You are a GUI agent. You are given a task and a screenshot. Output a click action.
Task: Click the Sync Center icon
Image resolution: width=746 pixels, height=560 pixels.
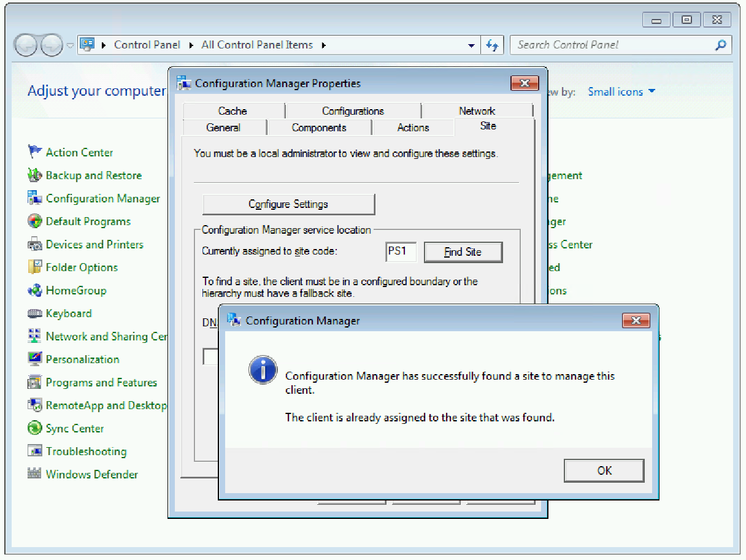[x=34, y=428]
